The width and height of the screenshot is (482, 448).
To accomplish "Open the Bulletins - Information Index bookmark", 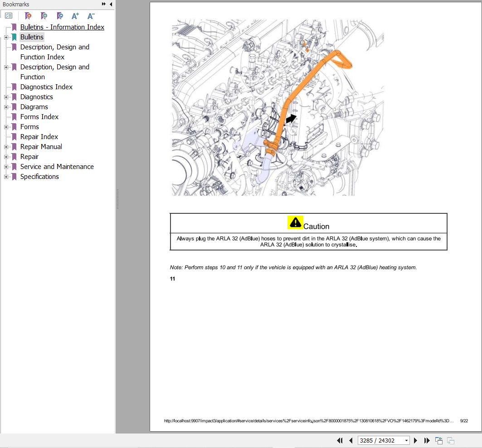I will [62, 27].
